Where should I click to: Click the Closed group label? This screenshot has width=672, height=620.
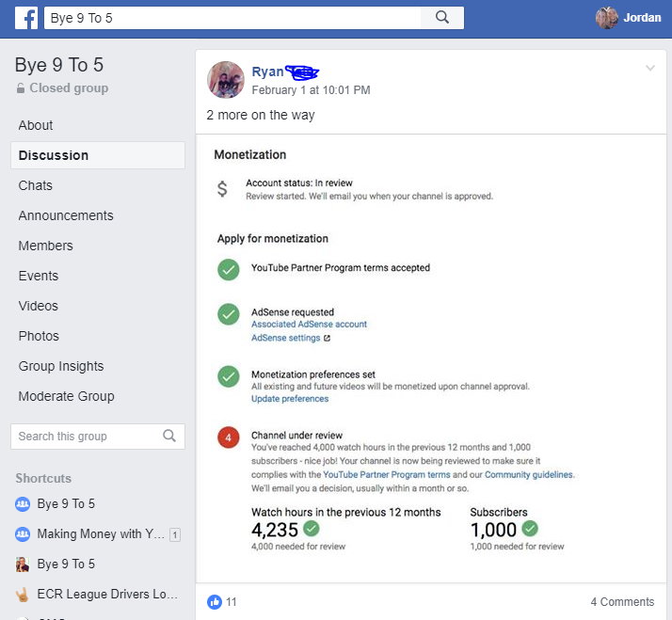[x=69, y=87]
